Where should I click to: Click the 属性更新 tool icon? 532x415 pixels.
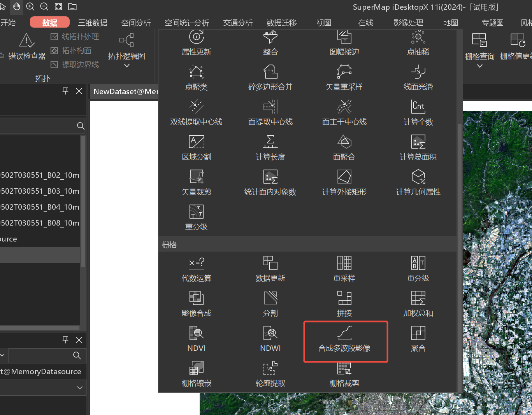coord(197,37)
